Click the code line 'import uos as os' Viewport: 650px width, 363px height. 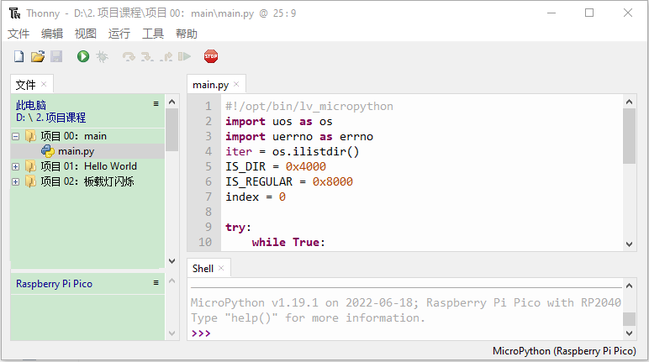point(279,121)
